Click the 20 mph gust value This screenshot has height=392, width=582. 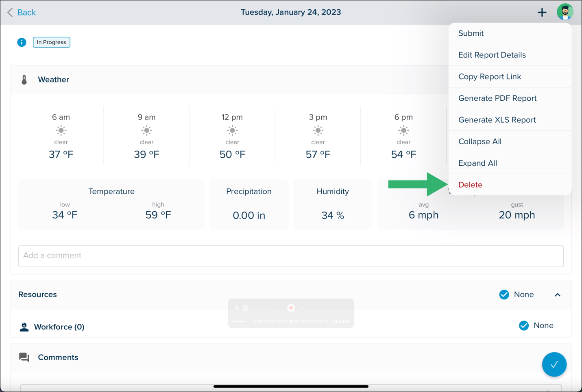click(517, 215)
